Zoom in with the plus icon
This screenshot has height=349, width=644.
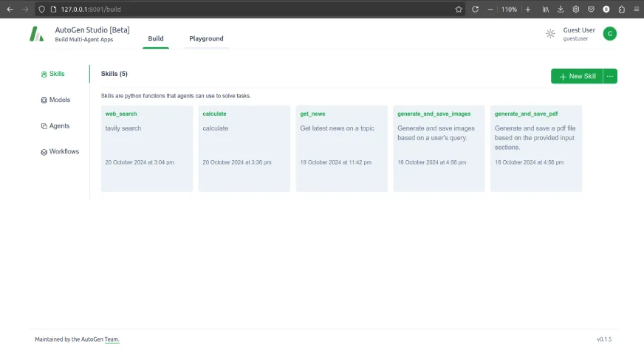click(x=528, y=9)
